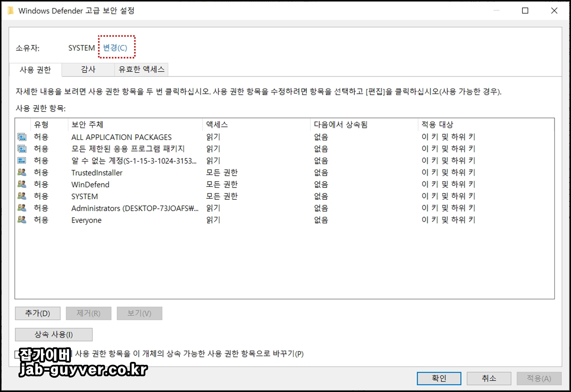Viewport: 571px width, 392px height.
Task: Click the users icon beside Administrators entry
Action: (22, 208)
